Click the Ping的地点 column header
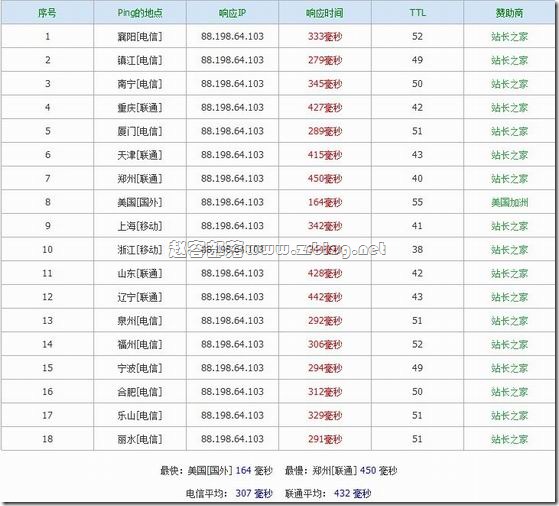This screenshot has width=559, height=506. point(140,13)
